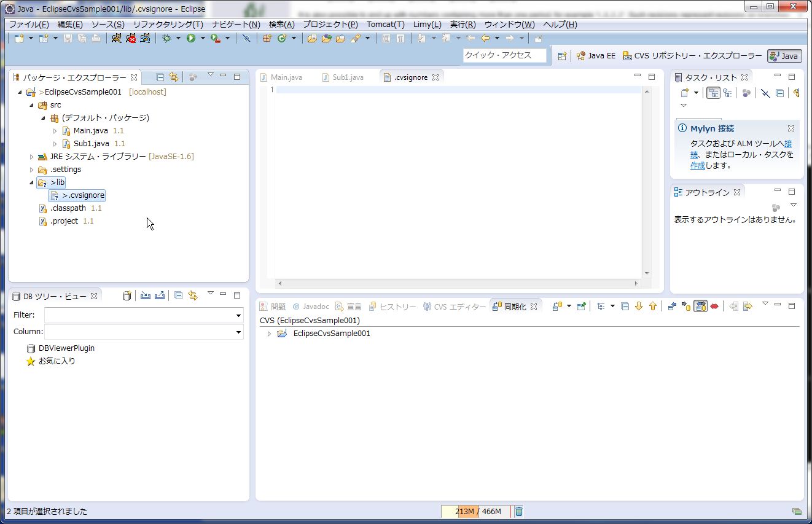
Task: Click the 作成 link in Mylyn panel
Action: tap(697, 165)
